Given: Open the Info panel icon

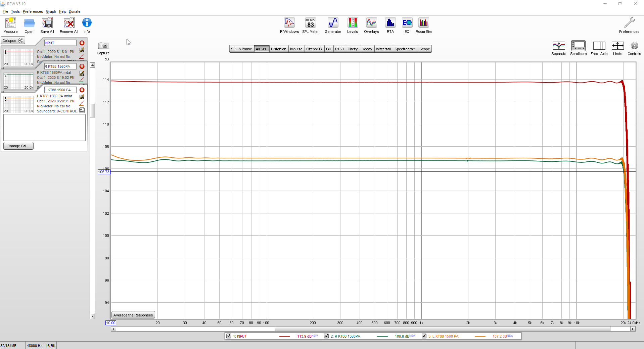Looking at the screenshot, I should 87,26.
